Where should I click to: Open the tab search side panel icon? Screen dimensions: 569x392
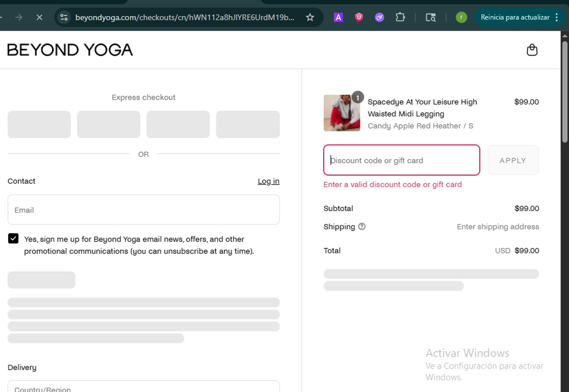click(x=431, y=17)
